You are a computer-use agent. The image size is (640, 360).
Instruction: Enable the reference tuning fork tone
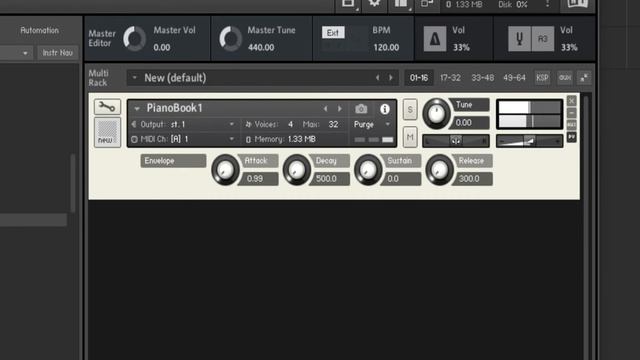[x=519, y=39]
